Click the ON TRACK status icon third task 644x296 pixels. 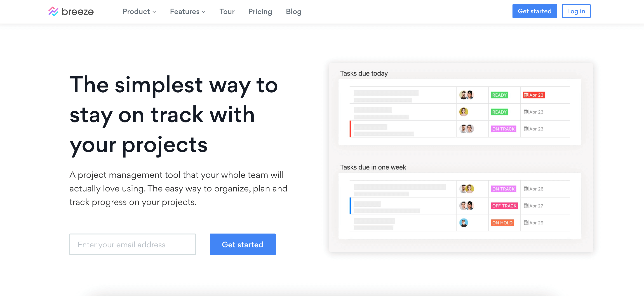coord(503,129)
